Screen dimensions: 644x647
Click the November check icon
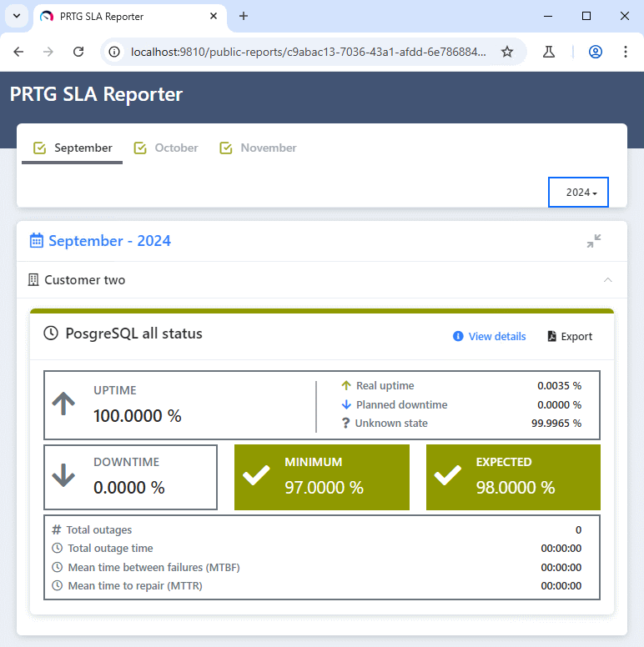pyautogui.click(x=226, y=148)
